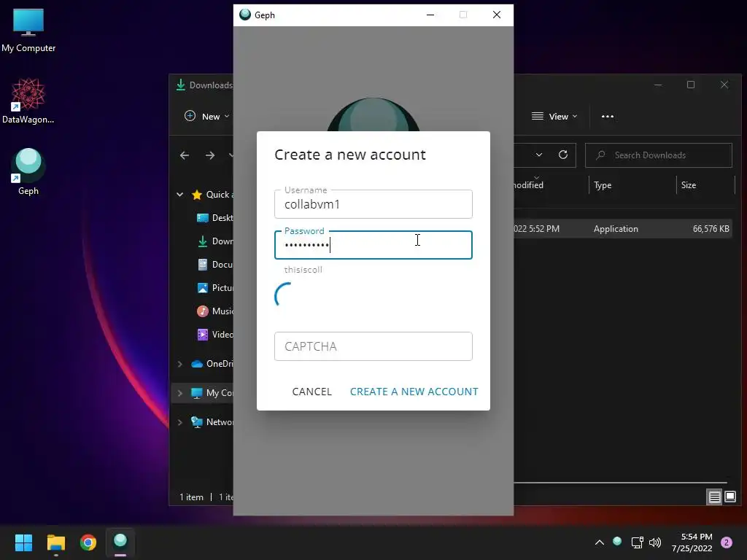The width and height of the screenshot is (747, 560).
Task: Open the DataWagon desktop shortcut
Action: 28,101
